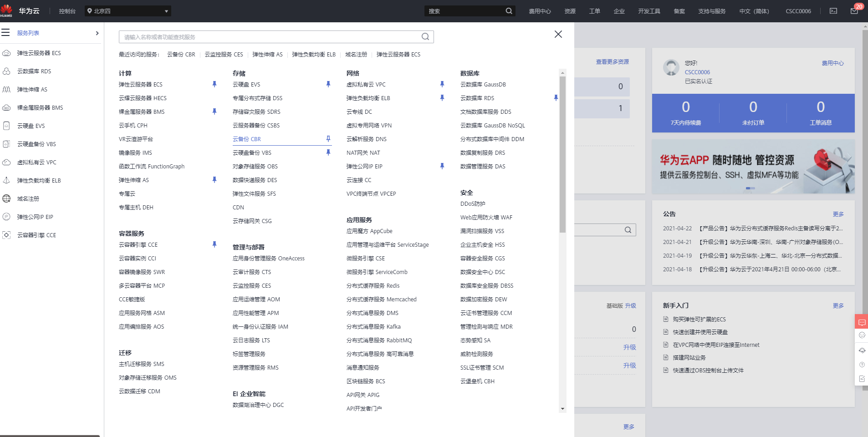The image size is (868, 437).
Task: Unpin 云硬盘备份 VBS pin icon
Action: click(328, 152)
